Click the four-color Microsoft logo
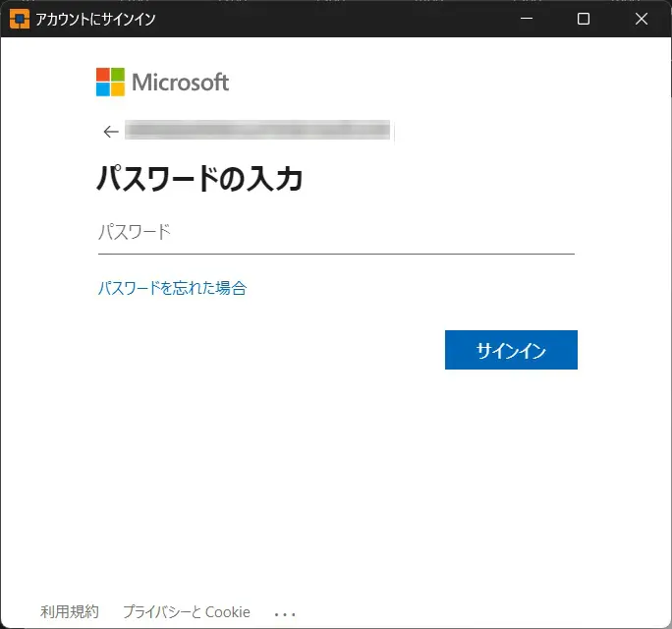The height and width of the screenshot is (629, 672). coord(110,82)
